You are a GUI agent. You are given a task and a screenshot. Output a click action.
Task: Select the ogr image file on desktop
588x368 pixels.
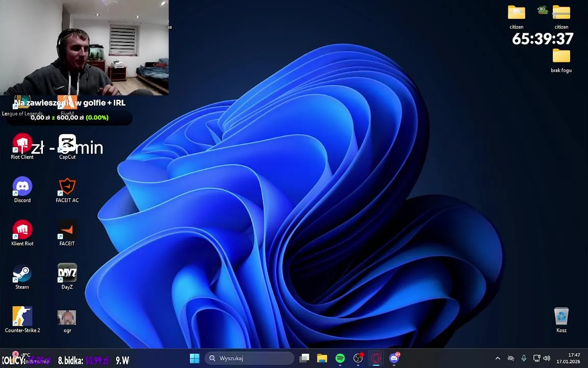click(x=67, y=322)
